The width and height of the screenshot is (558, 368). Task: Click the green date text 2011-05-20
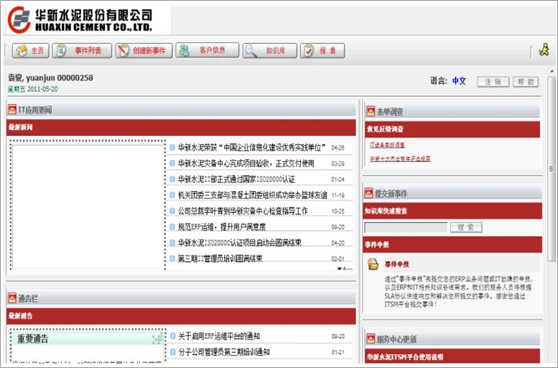pyautogui.click(x=43, y=89)
